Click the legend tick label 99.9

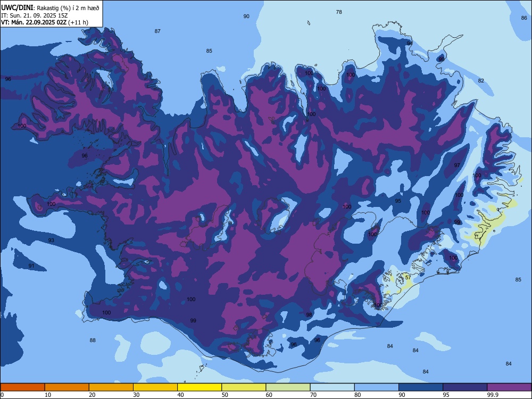pyautogui.click(x=493, y=395)
